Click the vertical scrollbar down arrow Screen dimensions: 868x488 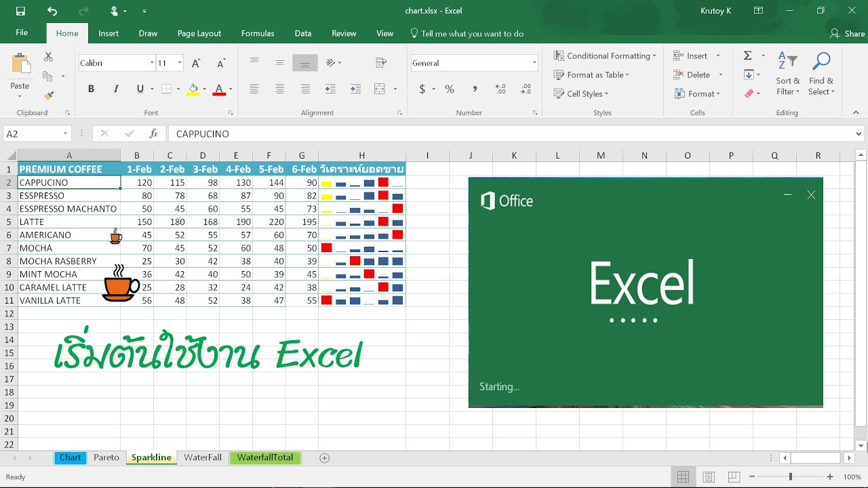tap(861, 445)
